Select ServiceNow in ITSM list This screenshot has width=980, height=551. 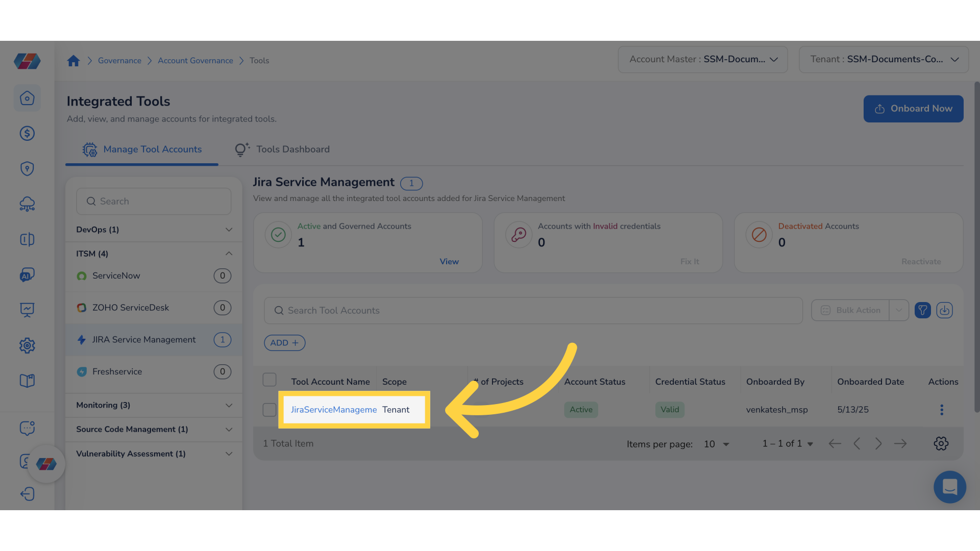tap(154, 276)
